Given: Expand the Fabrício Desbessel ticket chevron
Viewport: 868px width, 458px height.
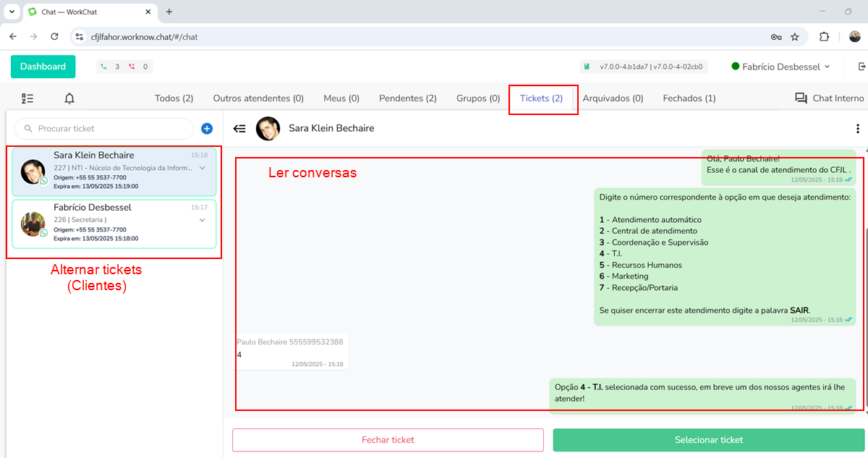Looking at the screenshot, I should (203, 220).
